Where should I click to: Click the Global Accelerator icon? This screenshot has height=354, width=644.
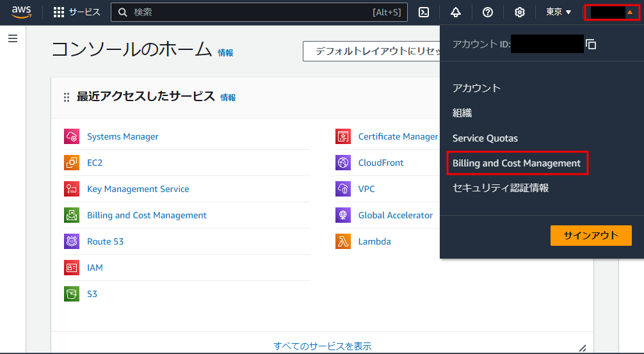(x=343, y=215)
